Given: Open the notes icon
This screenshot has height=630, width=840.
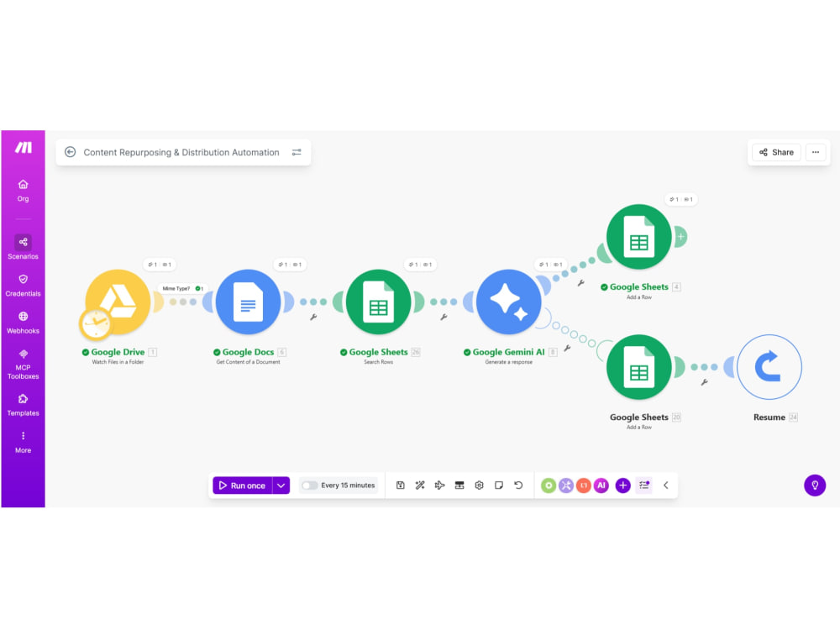Looking at the screenshot, I should pos(499,486).
